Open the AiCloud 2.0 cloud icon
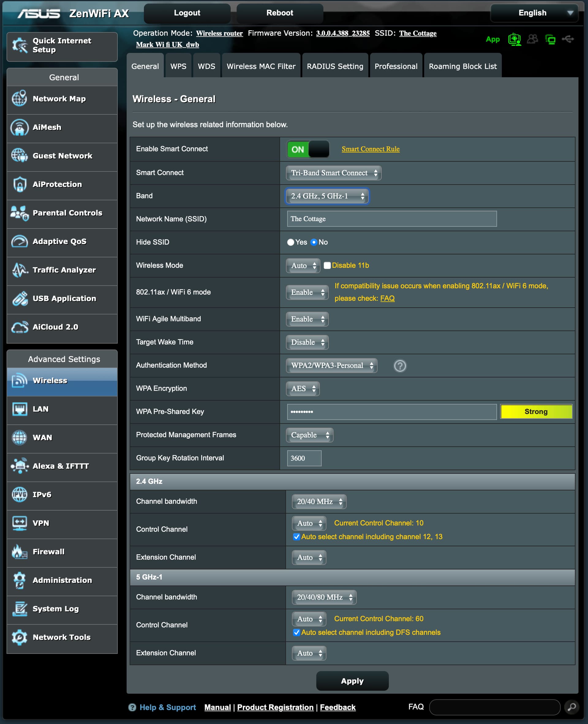Screen dimensions: 588x724 [19, 327]
